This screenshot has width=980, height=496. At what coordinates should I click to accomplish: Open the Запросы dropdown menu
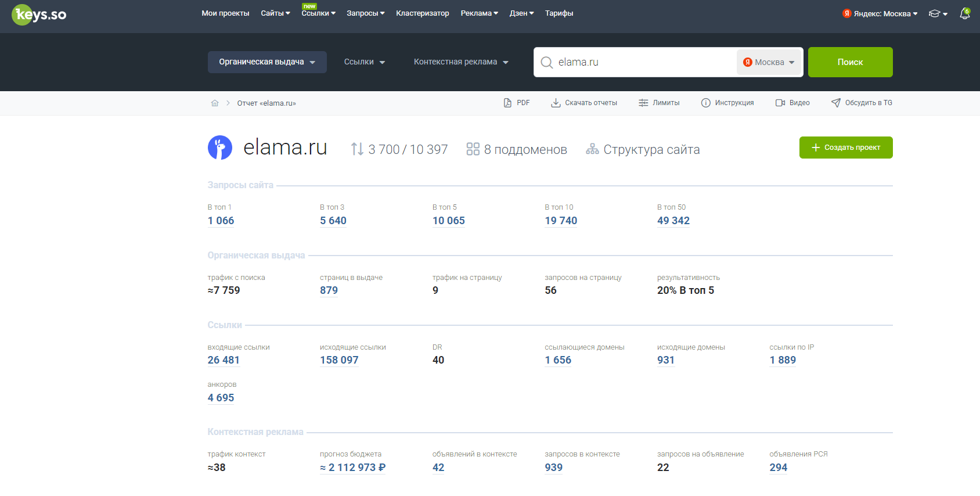pyautogui.click(x=366, y=13)
